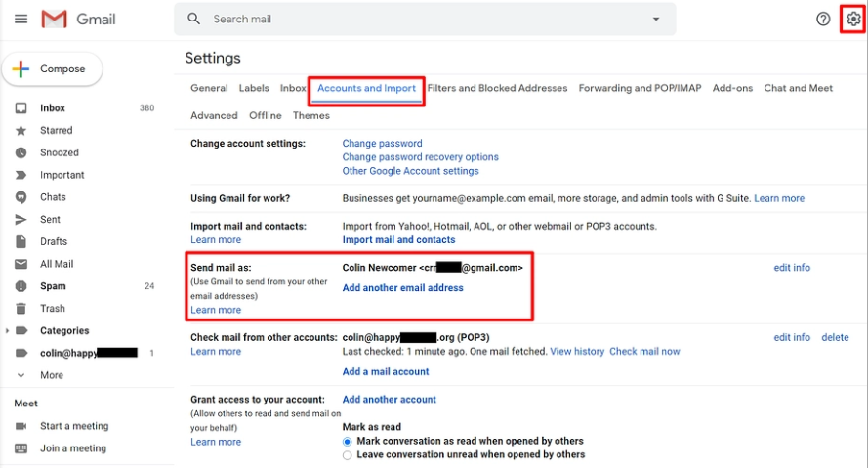Click the Change password link
868x468 pixels.
[x=382, y=144]
